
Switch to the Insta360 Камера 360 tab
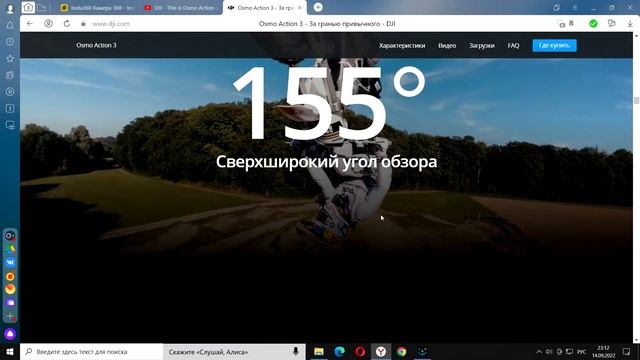tap(98, 8)
